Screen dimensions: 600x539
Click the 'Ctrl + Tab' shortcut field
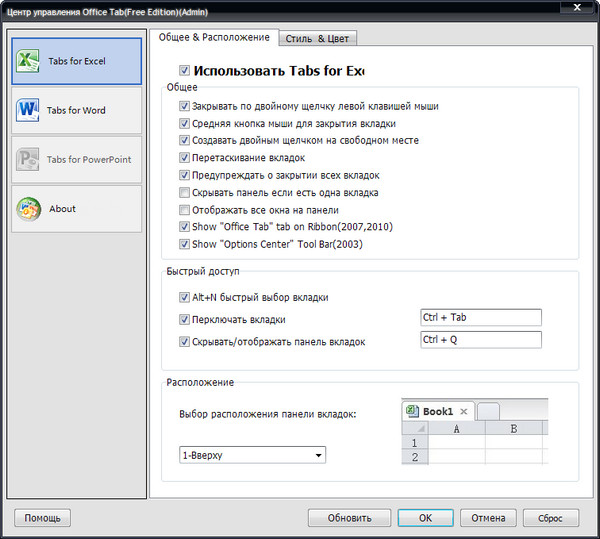(x=480, y=318)
